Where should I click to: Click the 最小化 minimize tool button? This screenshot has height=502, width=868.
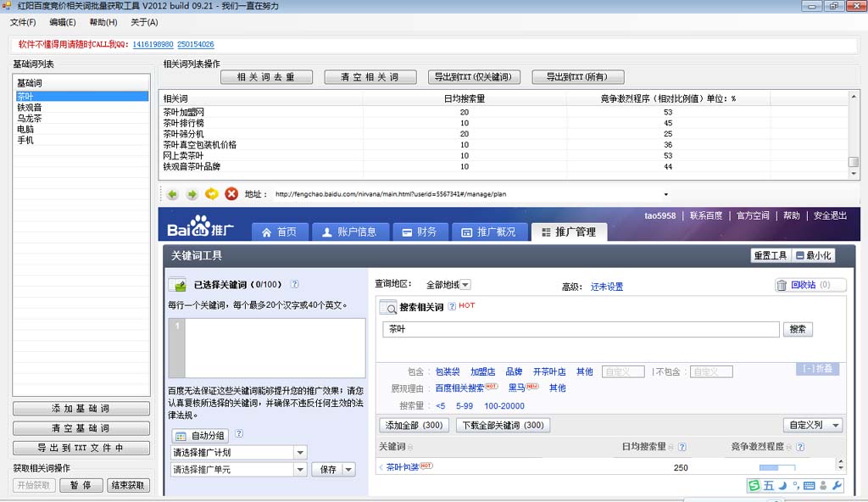[x=813, y=255]
